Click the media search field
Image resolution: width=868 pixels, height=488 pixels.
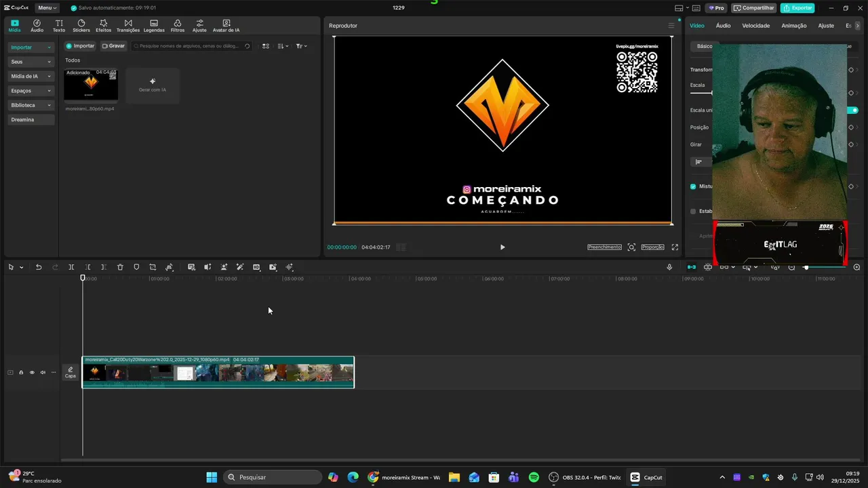(x=192, y=46)
